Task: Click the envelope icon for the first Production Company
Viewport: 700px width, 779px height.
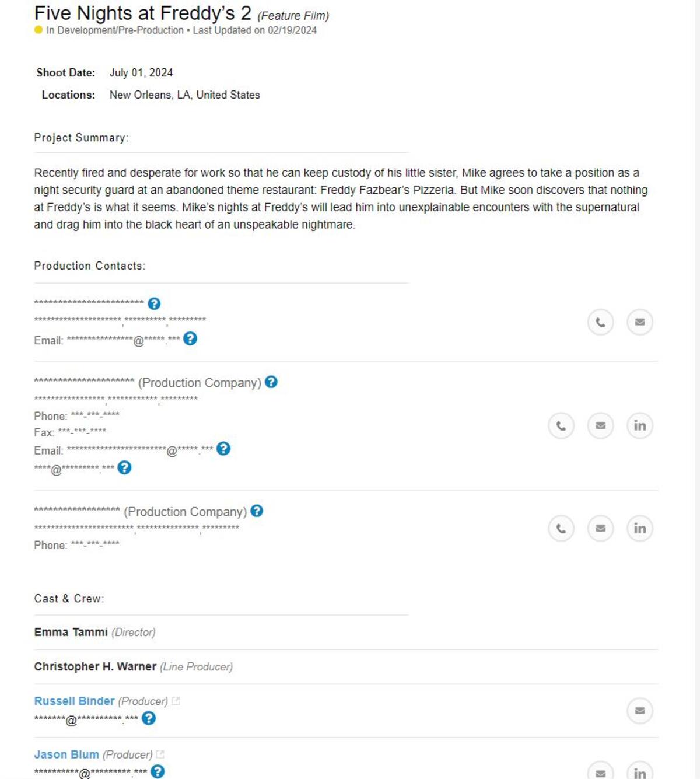Action: coord(600,426)
